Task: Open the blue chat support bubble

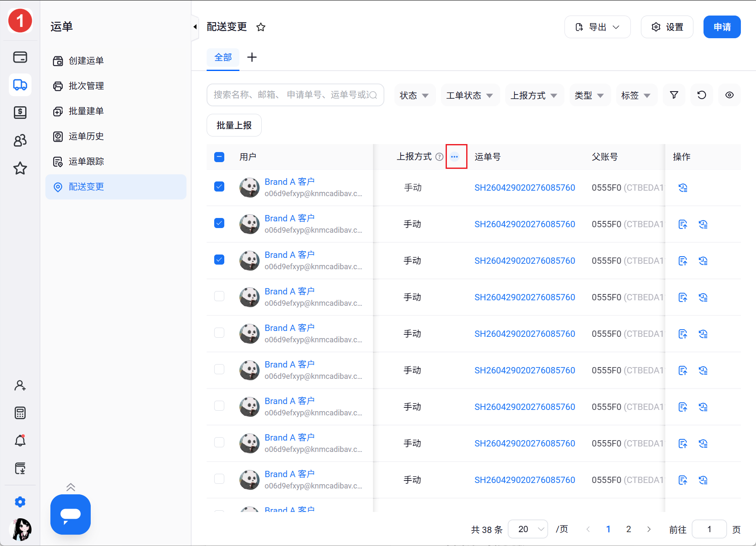Action: pos(71,514)
